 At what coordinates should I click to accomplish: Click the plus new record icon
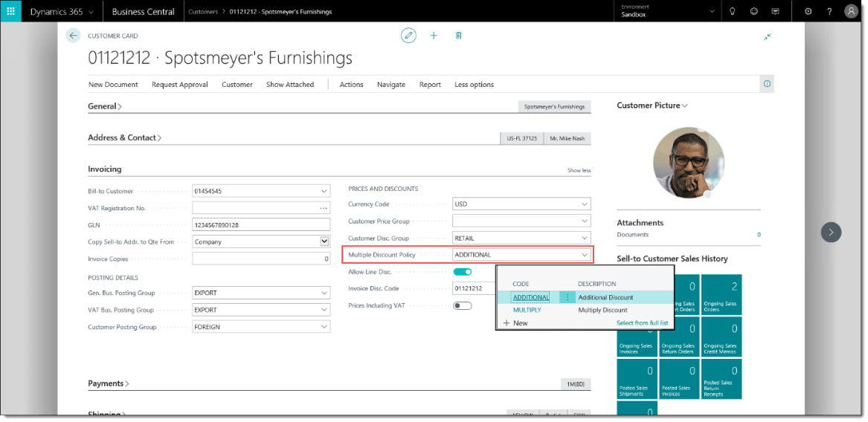coord(434,36)
